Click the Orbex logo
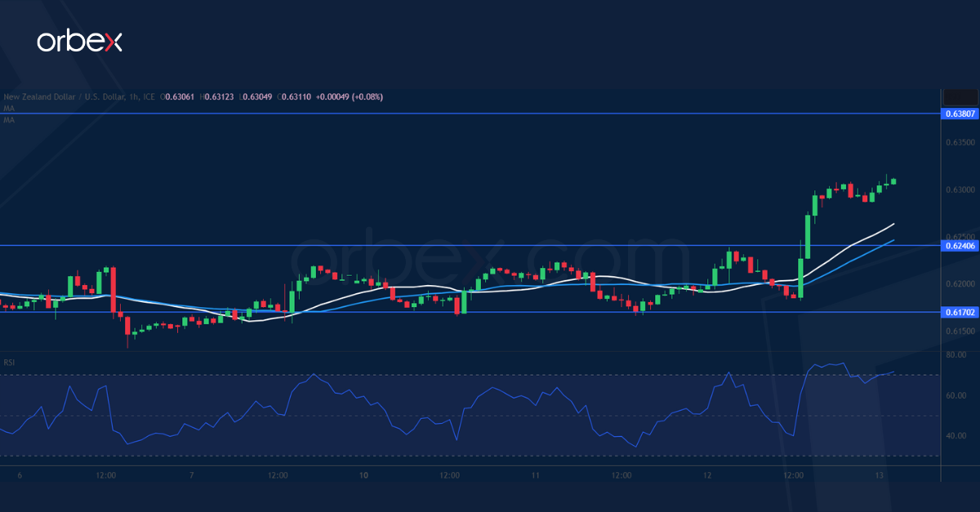The height and width of the screenshot is (512, 980). point(82,42)
